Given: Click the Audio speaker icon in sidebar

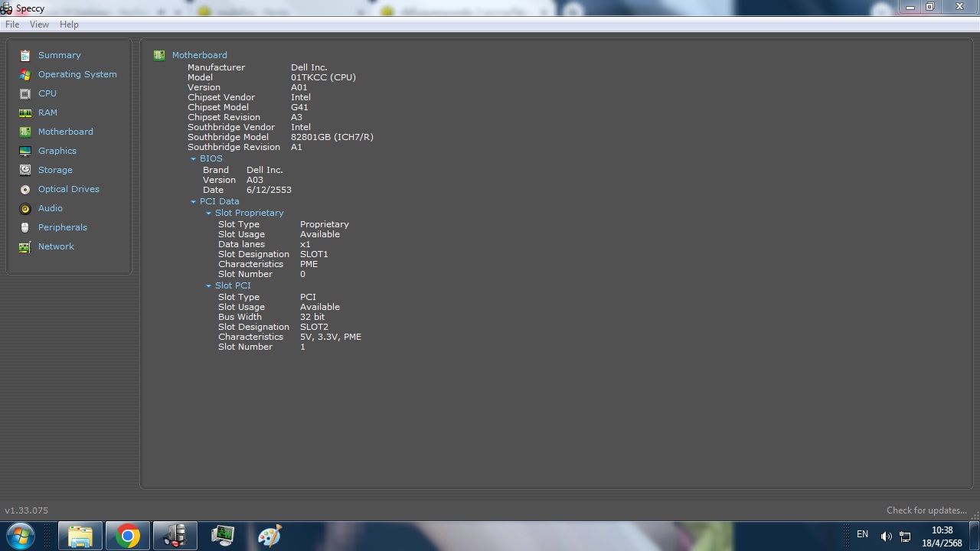Looking at the screenshot, I should point(25,208).
